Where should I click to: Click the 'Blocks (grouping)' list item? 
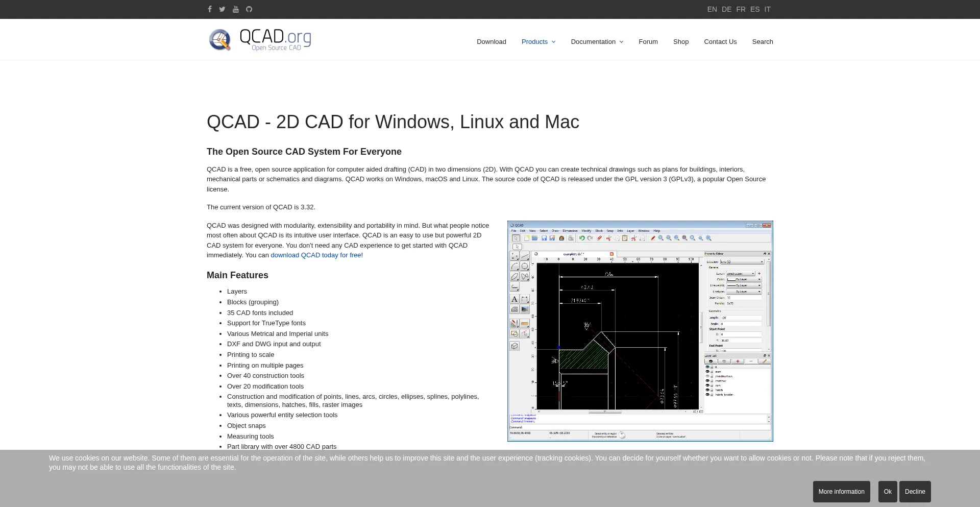pyautogui.click(x=253, y=302)
